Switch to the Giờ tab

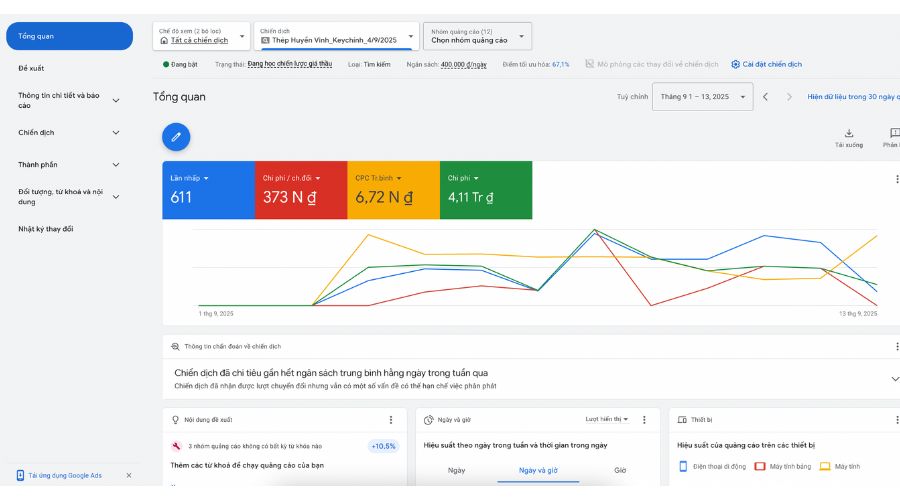click(620, 471)
